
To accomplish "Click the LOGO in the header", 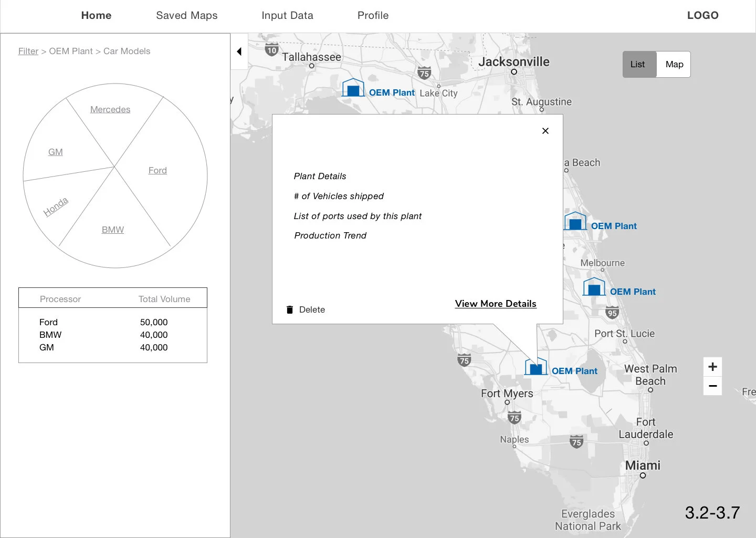I will 703,15.
